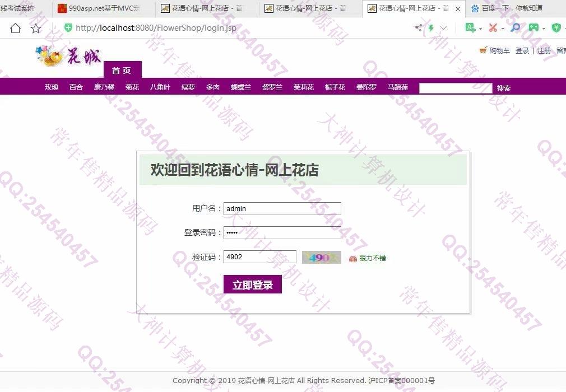Open the translate extension icon
566x392 pixels.
coord(471,27)
